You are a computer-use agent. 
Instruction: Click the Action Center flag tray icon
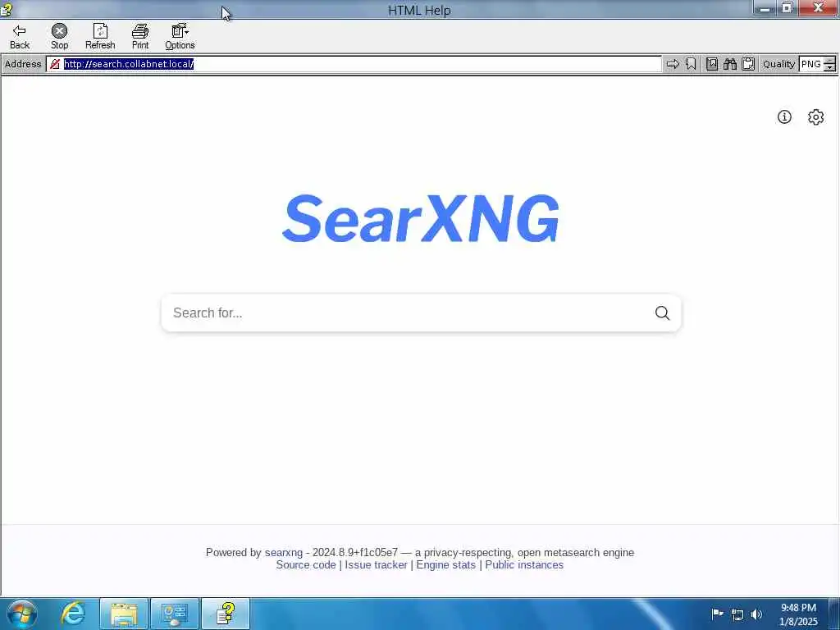[x=717, y=614]
